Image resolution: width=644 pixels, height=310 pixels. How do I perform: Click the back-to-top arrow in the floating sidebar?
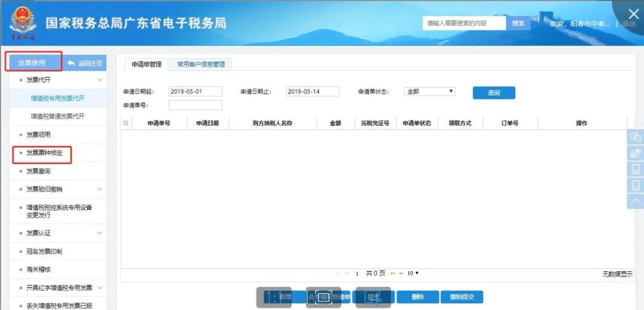point(636,201)
